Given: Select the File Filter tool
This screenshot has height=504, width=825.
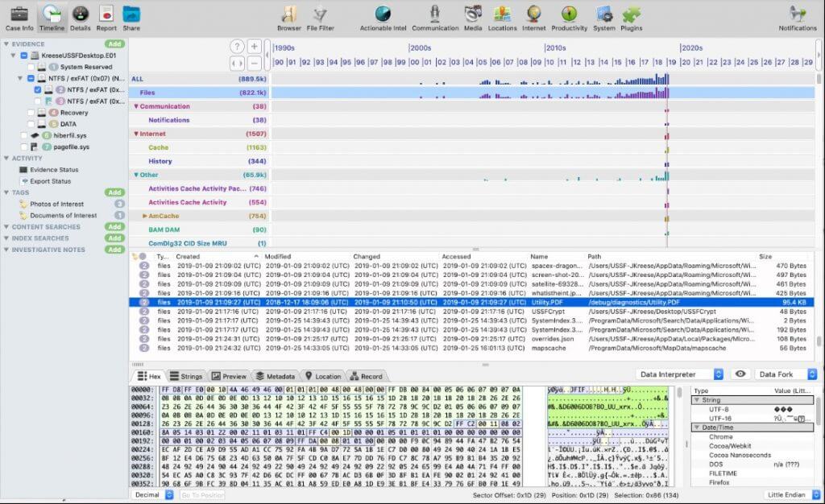Looking at the screenshot, I should (321, 16).
